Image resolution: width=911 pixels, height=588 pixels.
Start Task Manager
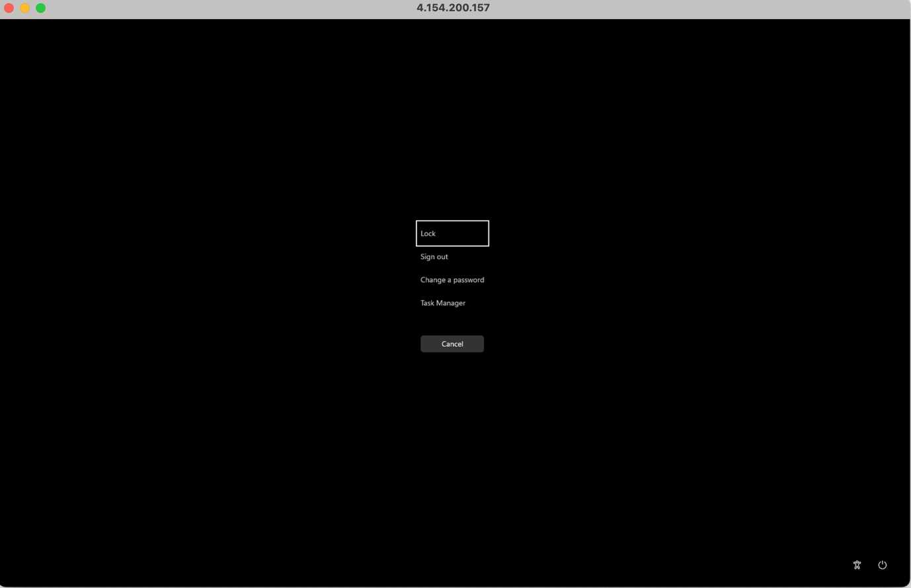443,303
